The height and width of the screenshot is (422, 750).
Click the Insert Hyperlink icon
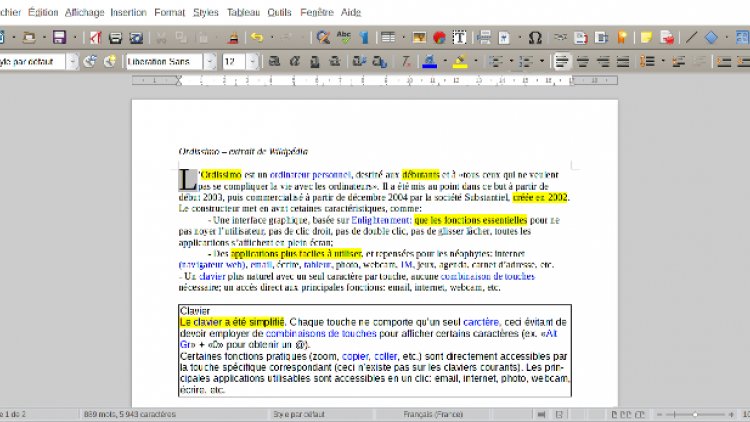pos(560,37)
